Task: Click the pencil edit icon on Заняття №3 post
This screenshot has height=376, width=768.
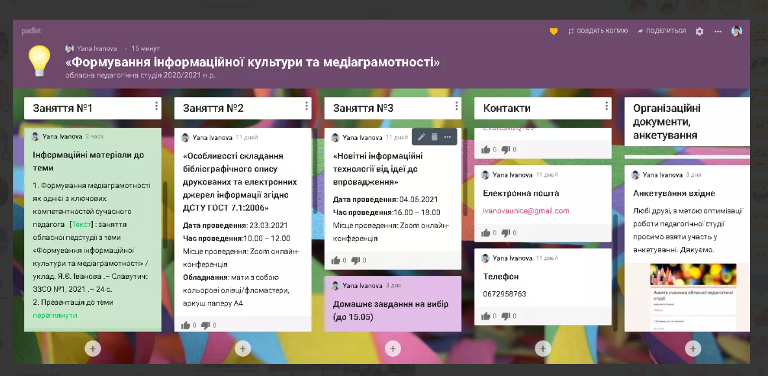Action: pos(421,137)
